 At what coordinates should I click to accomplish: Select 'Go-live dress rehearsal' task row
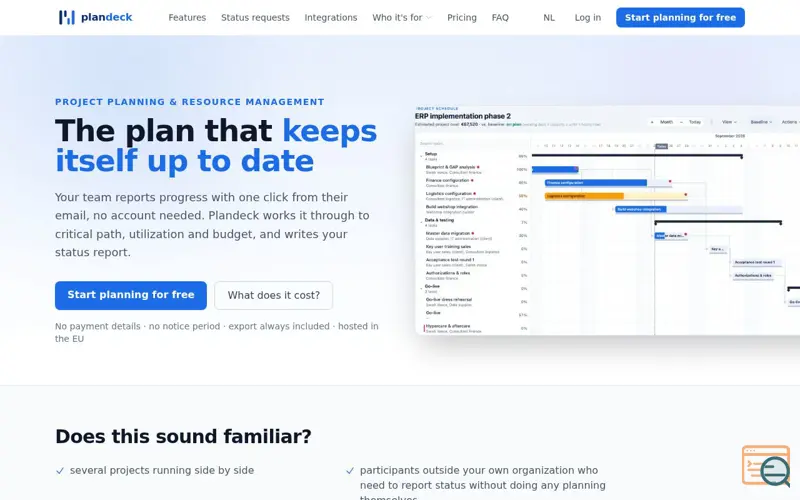(473, 302)
